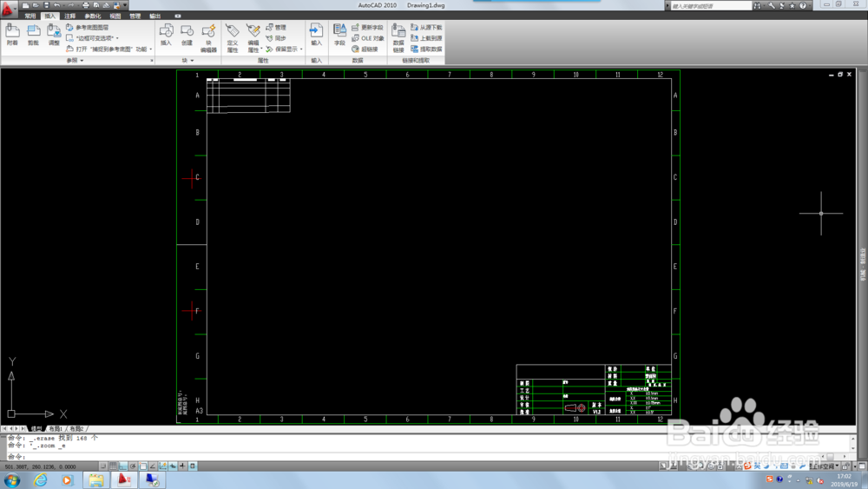Viewport: 868px width, 489px height.
Task: Toggle Ortho mode in status bar
Action: (123, 466)
